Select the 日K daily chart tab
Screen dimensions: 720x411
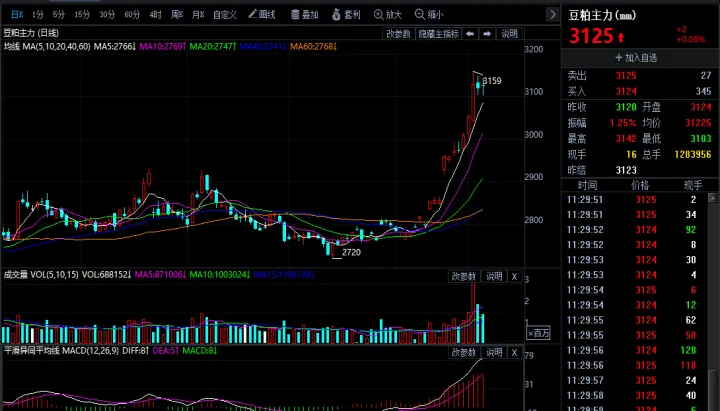click(15, 15)
